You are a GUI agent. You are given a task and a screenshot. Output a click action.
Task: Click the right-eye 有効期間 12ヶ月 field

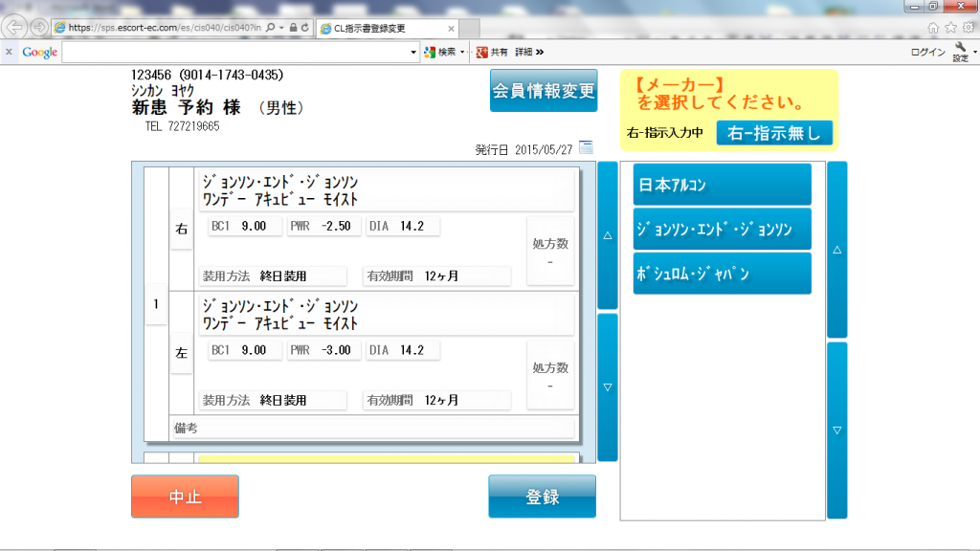(x=437, y=276)
